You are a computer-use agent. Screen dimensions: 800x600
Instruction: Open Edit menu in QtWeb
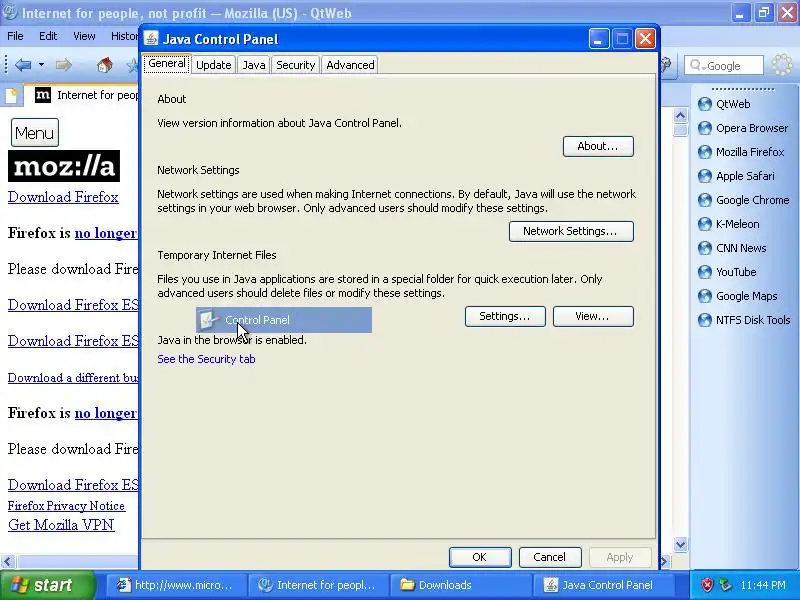point(48,36)
